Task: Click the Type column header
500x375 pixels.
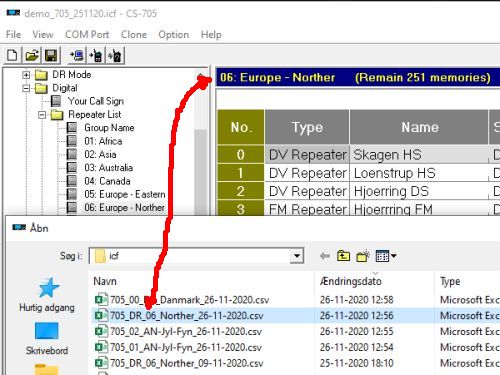Action: (x=307, y=127)
